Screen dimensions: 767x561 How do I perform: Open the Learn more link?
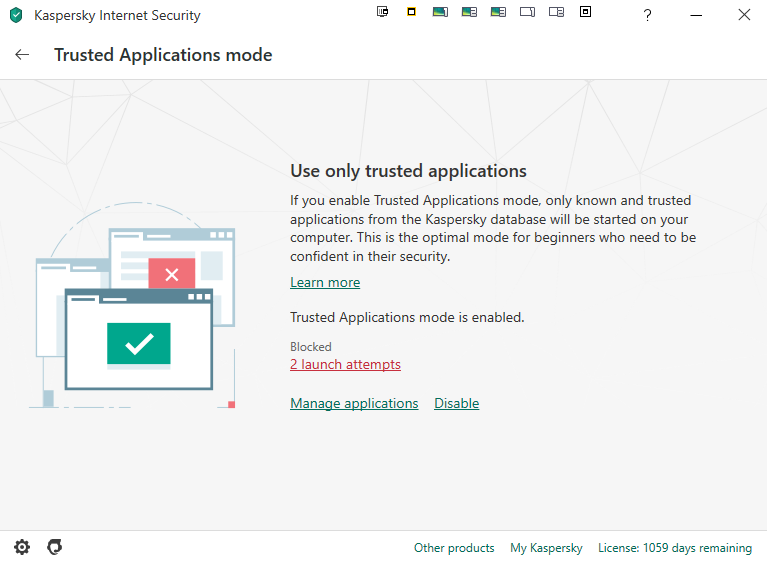tap(325, 283)
